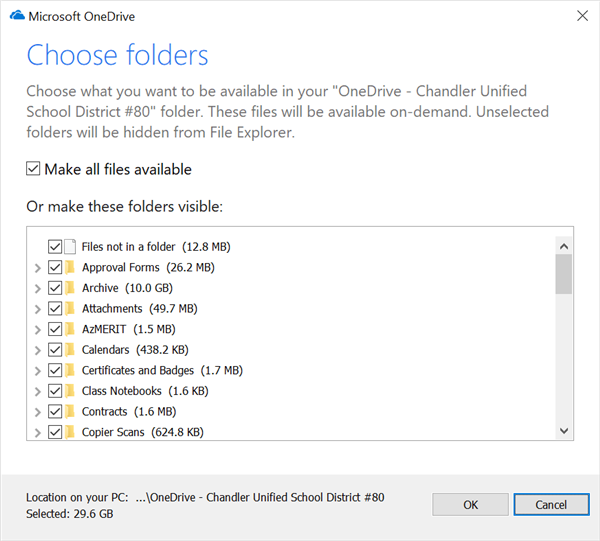Screen dimensions: 600x541
Task: Expand the Class Notebooks folder
Action: 38,392
